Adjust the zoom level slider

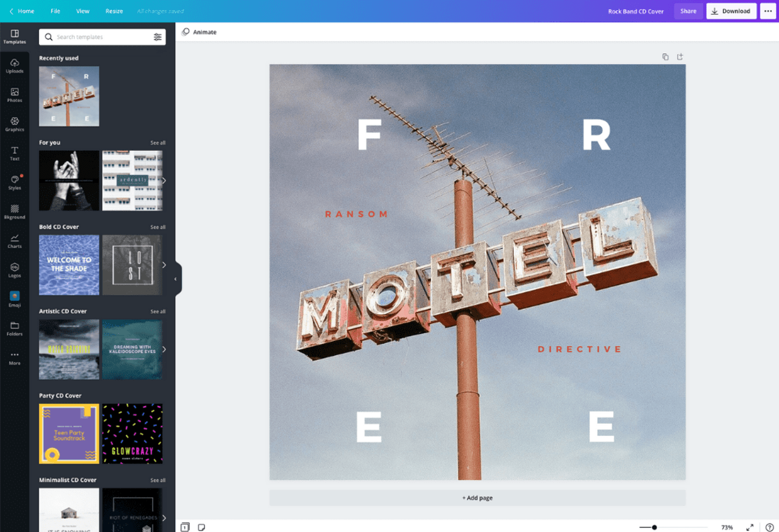654,527
